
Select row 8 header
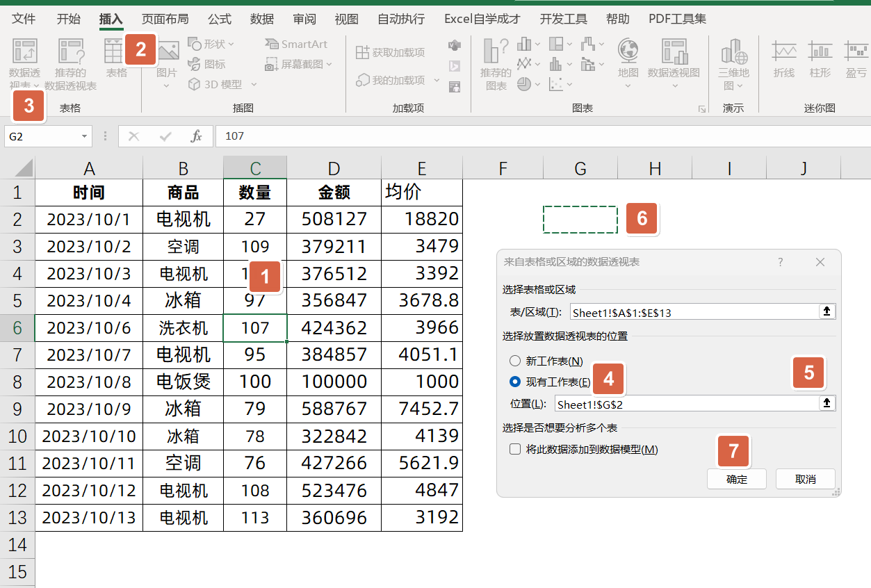[17, 382]
